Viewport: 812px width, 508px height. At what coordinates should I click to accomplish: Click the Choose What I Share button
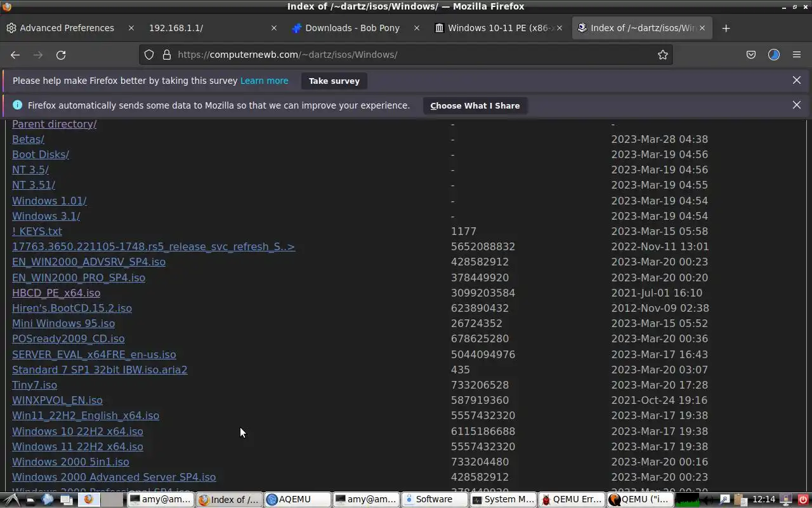[x=475, y=105]
